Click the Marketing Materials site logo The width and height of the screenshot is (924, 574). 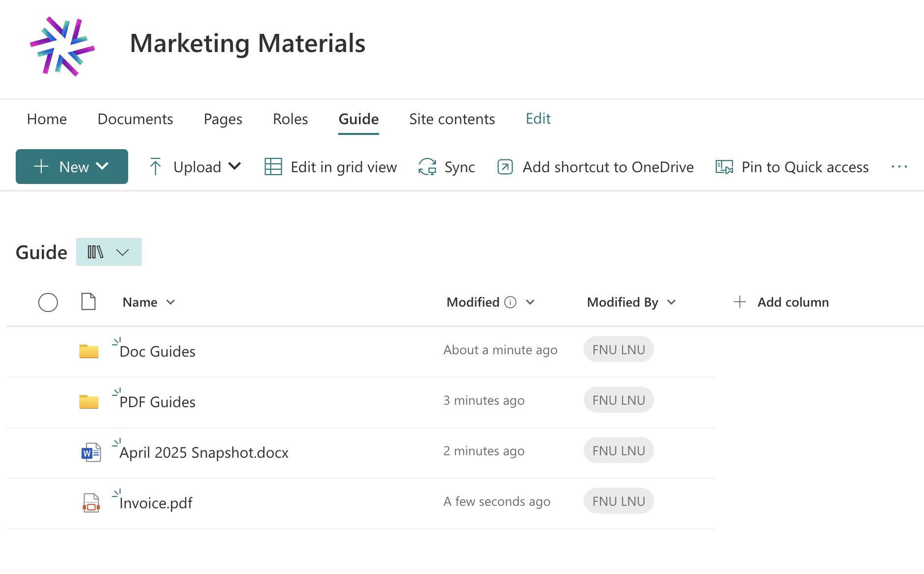(x=62, y=47)
